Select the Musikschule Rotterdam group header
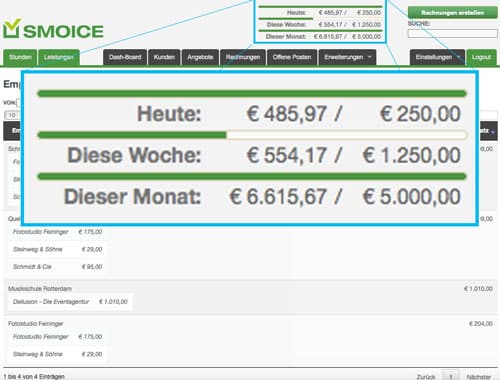The height and width of the screenshot is (380, 500). pyautogui.click(x=40, y=289)
